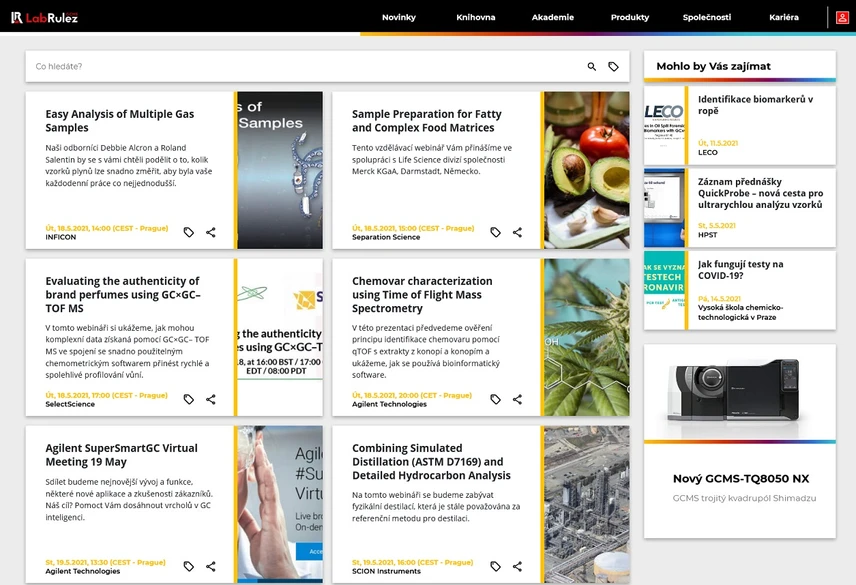The height and width of the screenshot is (585, 856).
Task: Open tags on Chemovar characterization card
Action: pyautogui.click(x=495, y=400)
